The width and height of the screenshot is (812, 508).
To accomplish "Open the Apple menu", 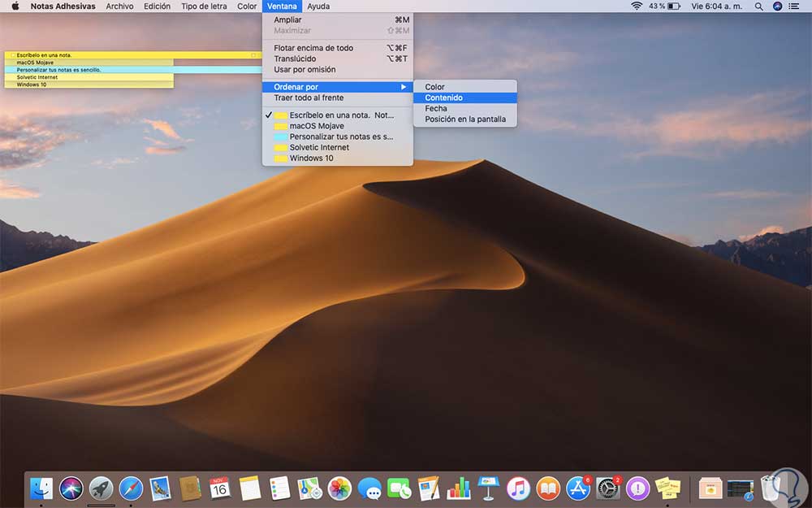I will (15, 7).
